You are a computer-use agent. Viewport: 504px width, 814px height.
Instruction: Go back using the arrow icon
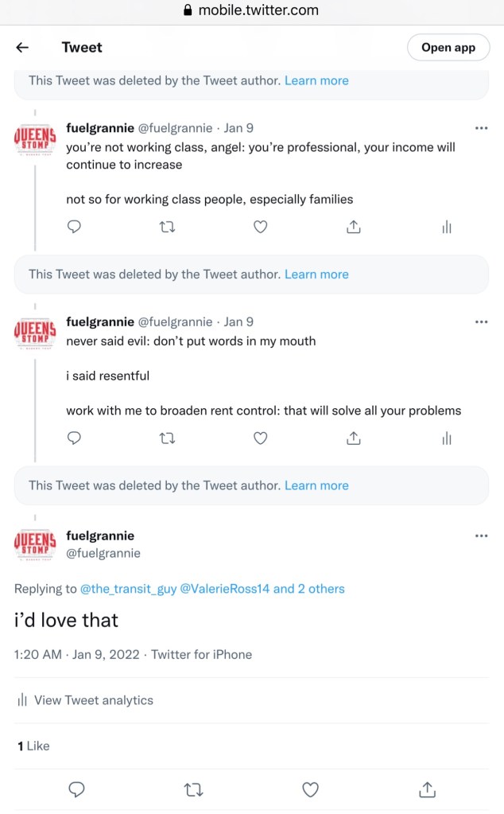(22, 48)
